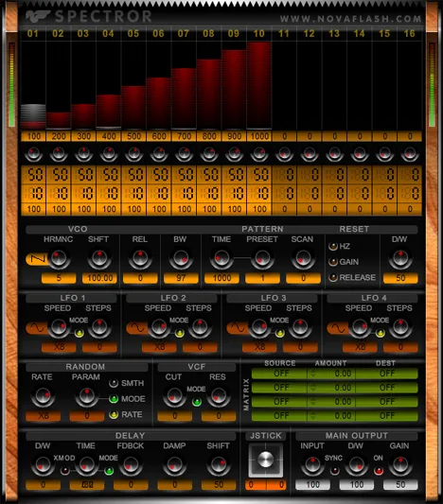Select partial column 12 header
Viewport: 443px width, 504px height.
(310, 33)
